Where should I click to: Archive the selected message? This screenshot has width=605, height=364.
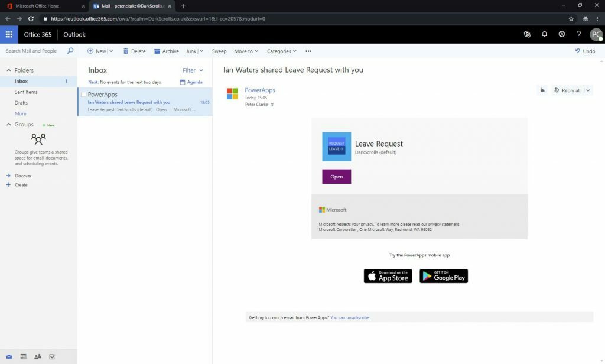[x=166, y=51]
